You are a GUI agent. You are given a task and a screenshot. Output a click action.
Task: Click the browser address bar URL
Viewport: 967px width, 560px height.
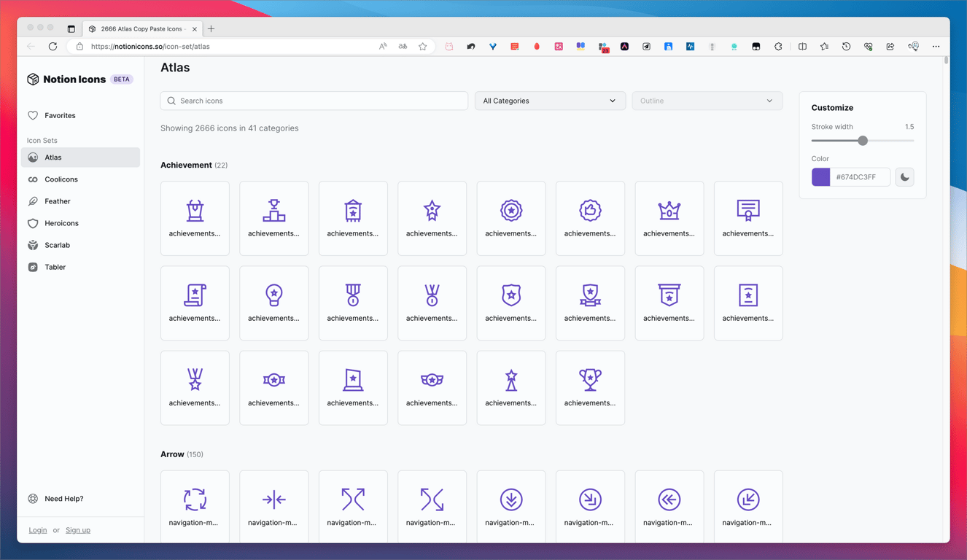(150, 47)
